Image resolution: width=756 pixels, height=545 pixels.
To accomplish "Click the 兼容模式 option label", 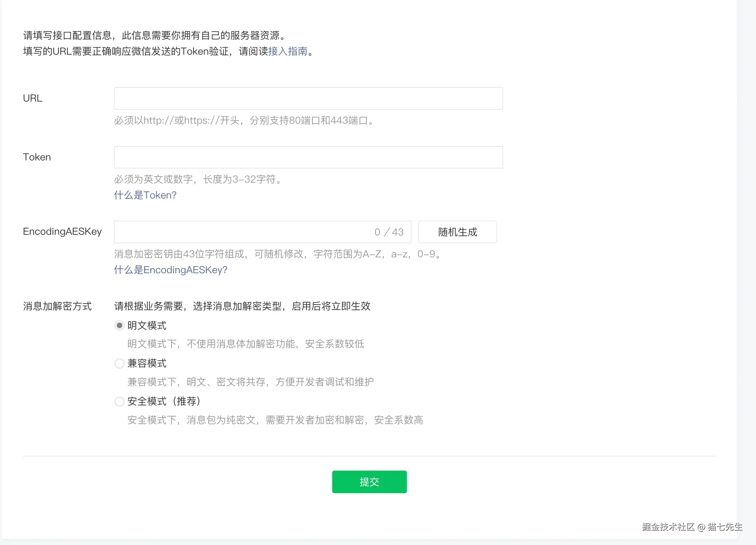I will pyautogui.click(x=147, y=363).
